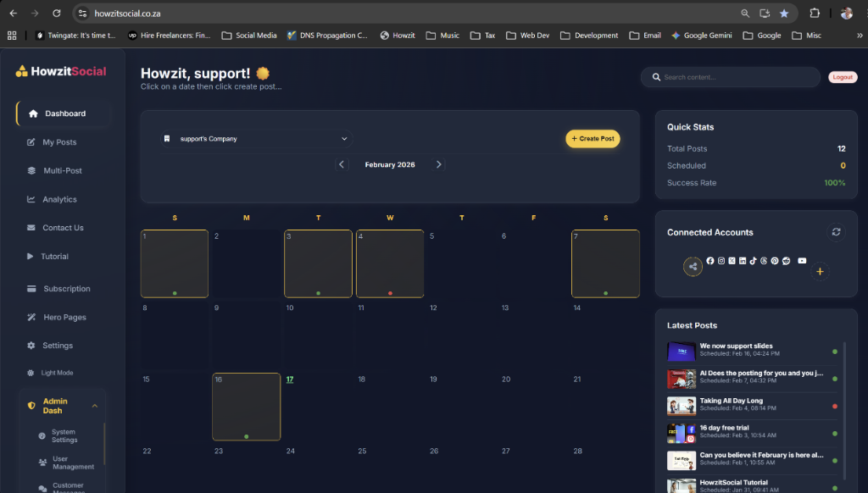Refresh the Connected Accounts panel
This screenshot has width=868, height=493.
[x=836, y=231]
